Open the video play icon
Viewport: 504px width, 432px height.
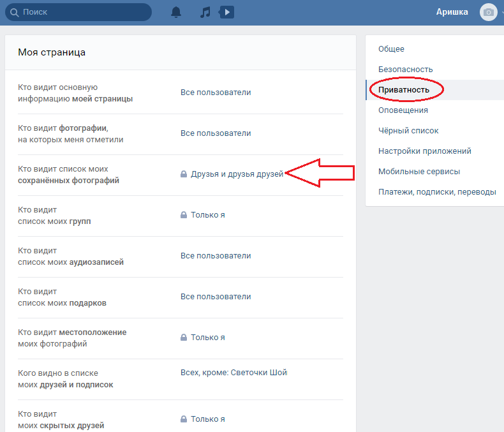pyautogui.click(x=226, y=12)
